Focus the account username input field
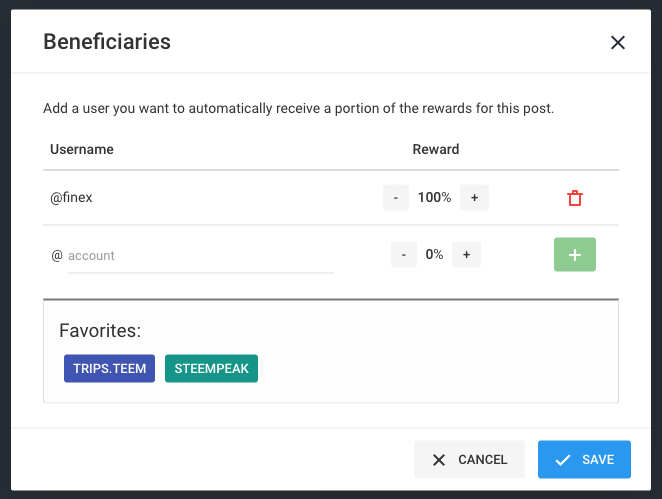662x499 pixels. pos(200,256)
